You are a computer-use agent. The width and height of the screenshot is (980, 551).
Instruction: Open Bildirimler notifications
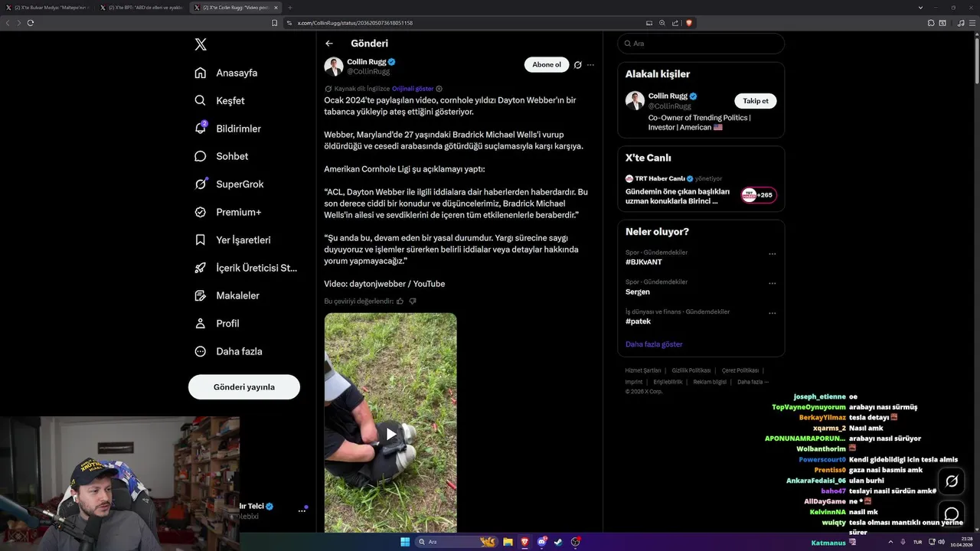227,129
